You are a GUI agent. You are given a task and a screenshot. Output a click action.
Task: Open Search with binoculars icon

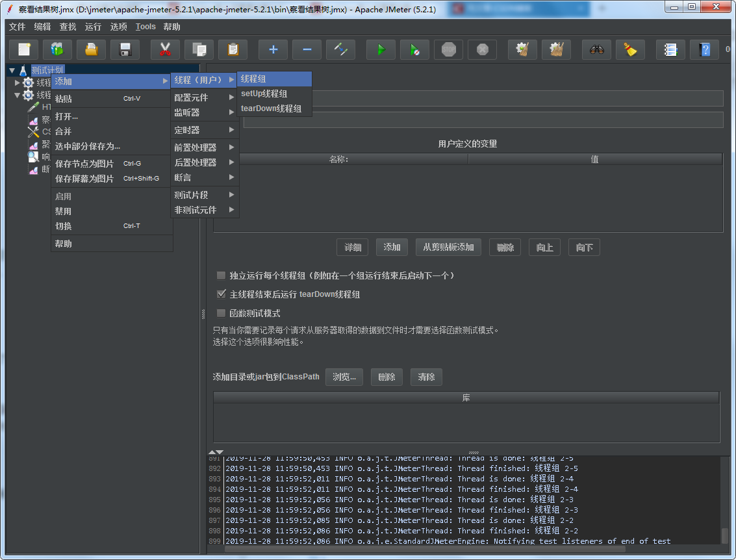point(596,49)
